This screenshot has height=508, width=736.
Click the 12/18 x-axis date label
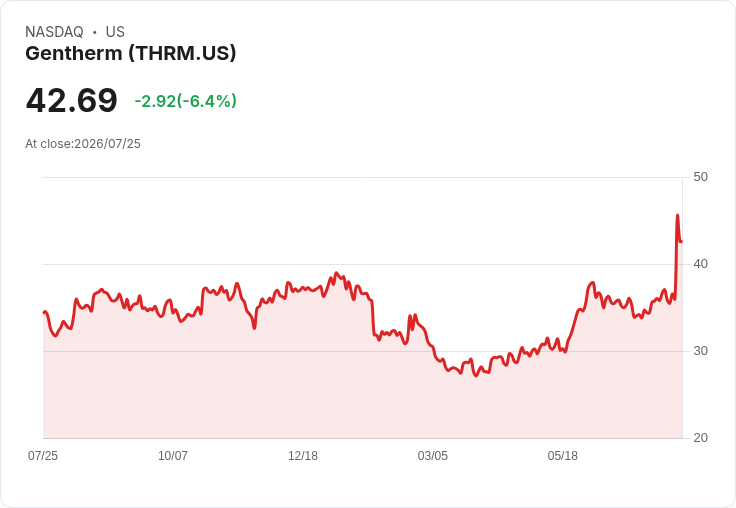pos(303,455)
